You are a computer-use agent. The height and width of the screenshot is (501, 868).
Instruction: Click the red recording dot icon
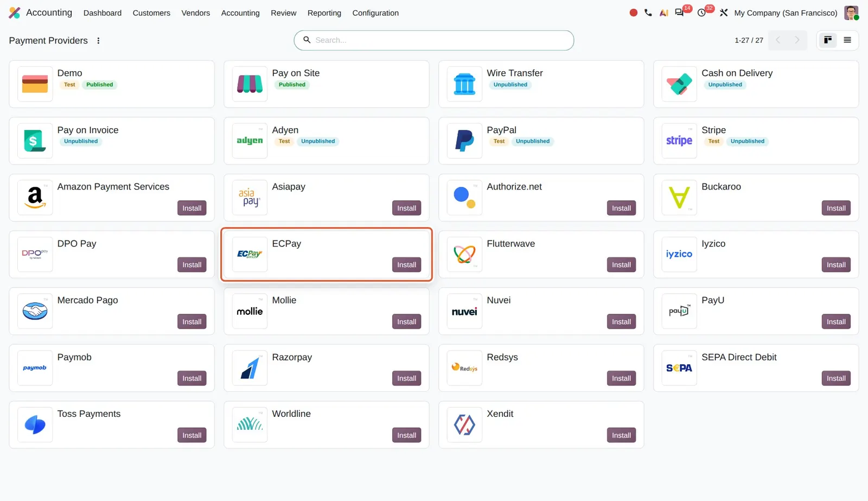633,12
